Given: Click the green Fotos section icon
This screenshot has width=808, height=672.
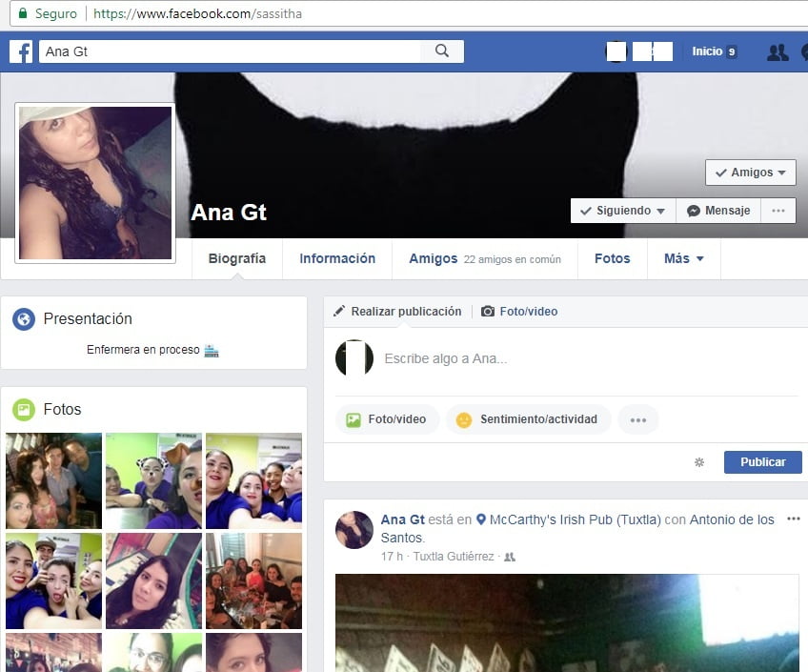Looking at the screenshot, I should coord(24,410).
